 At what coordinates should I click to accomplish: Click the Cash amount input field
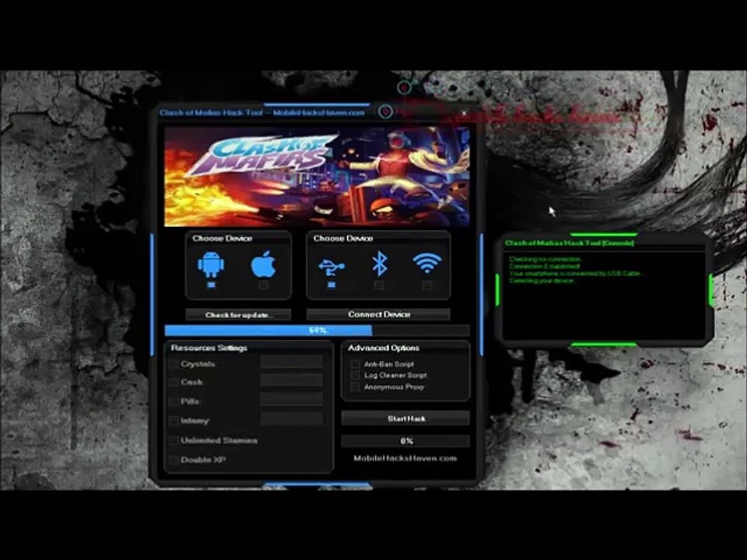tap(291, 381)
